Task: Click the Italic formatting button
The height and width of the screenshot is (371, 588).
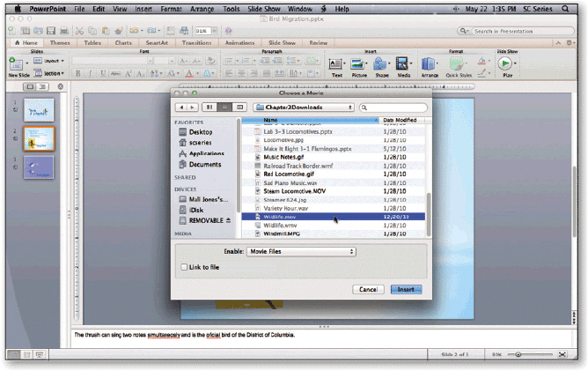Action: point(90,73)
